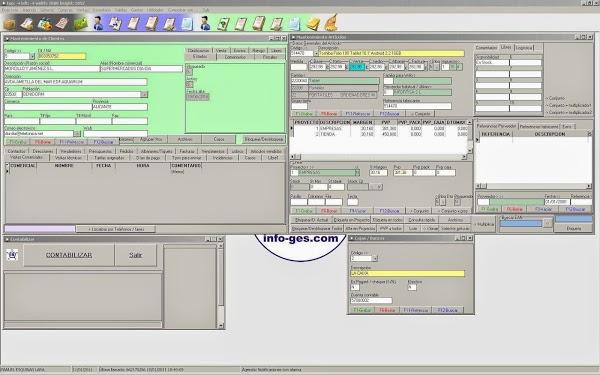Click the cash and coins toolbar icon

[x=45, y=23]
